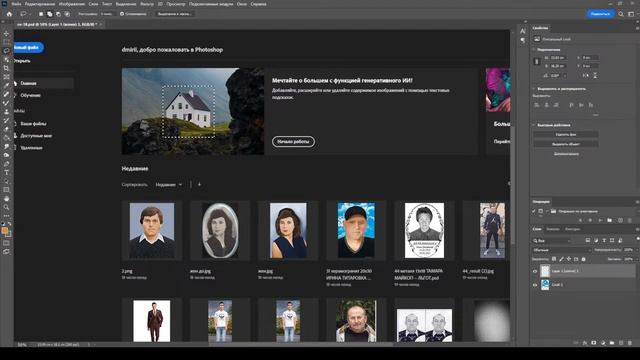Click the add layer mask icon

point(593,343)
